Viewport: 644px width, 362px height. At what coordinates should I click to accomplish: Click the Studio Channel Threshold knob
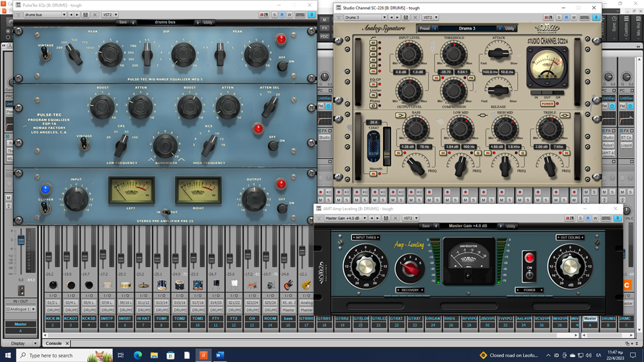[x=453, y=54]
